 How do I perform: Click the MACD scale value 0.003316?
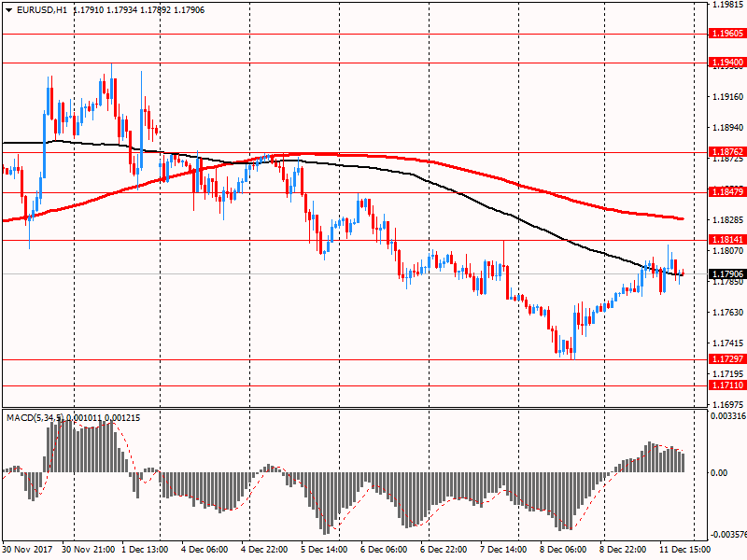tap(728, 415)
